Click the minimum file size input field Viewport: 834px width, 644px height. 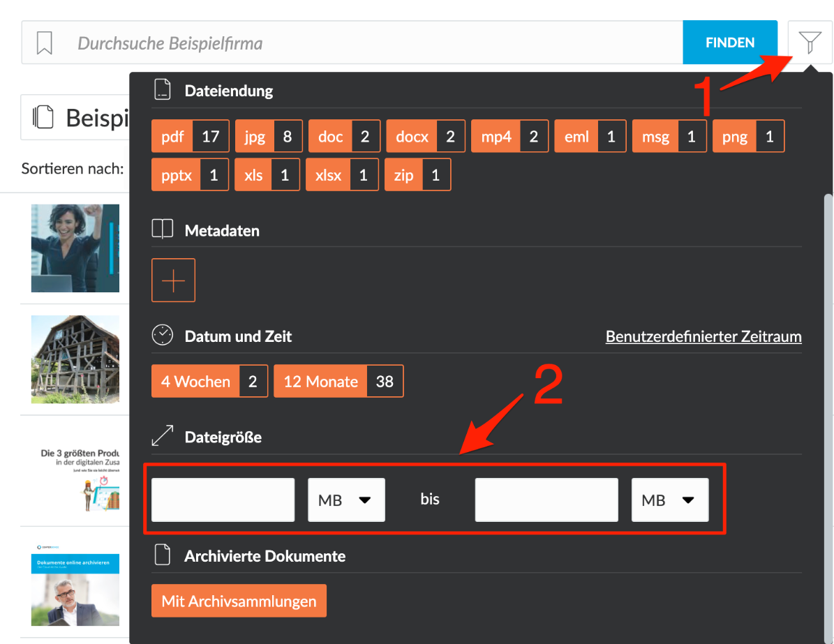pyautogui.click(x=223, y=500)
